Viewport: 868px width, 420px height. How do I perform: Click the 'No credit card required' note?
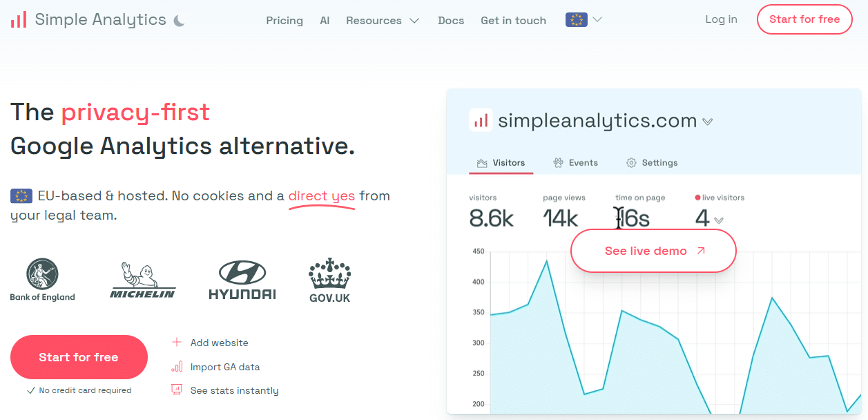pyautogui.click(x=79, y=390)
